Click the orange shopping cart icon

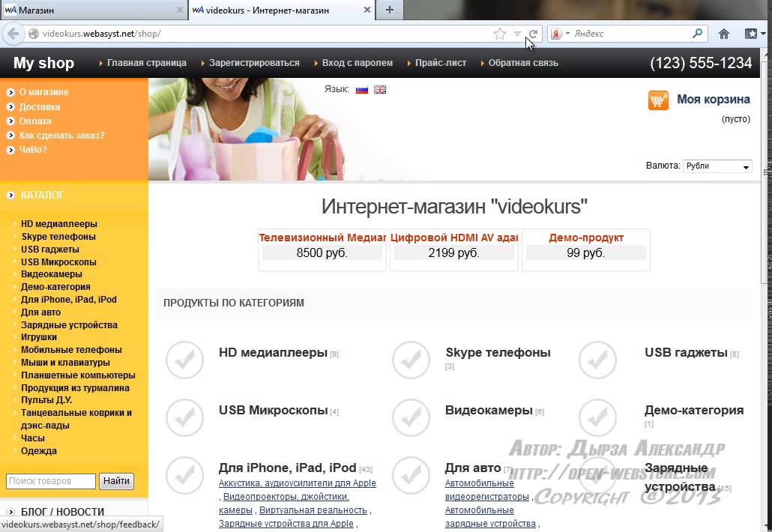point(658,100)
